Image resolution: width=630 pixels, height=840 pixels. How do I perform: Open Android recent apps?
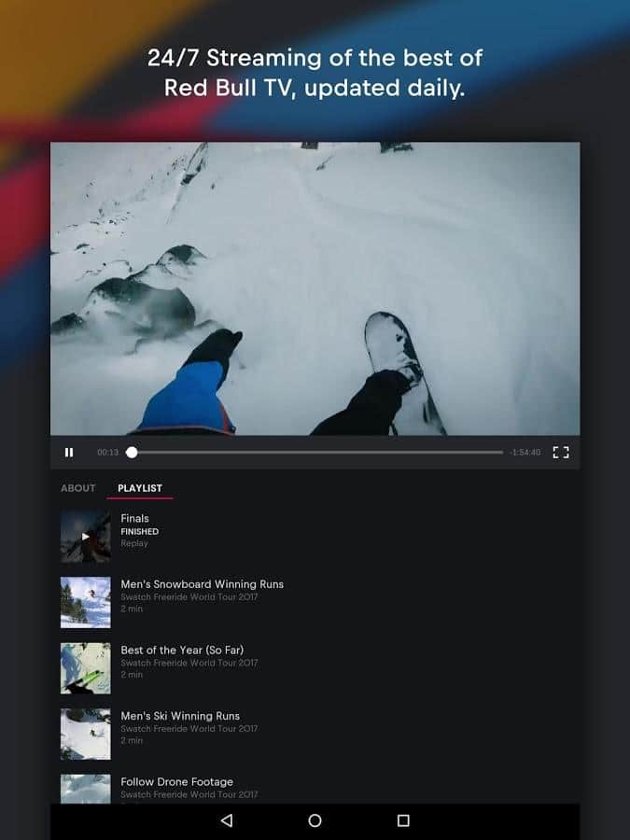pyautogui.click(x=403, y=820)
